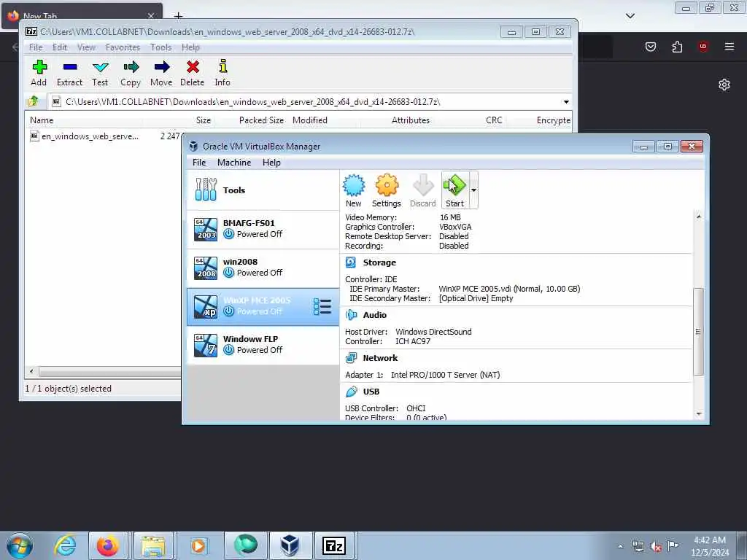Expand the Start button dropdown arrow
Screen dimensions: 747x560
pos(473,190)
